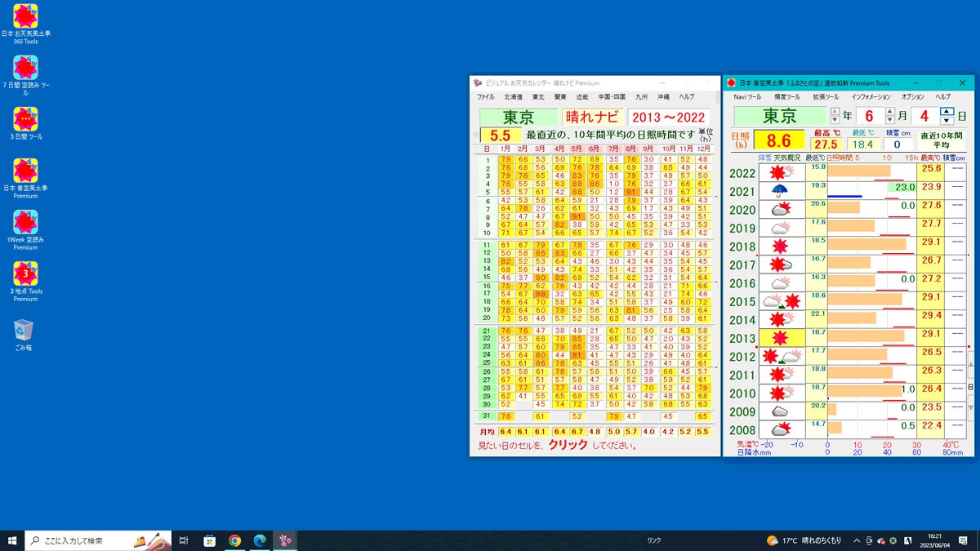
Task: Open the オプション menu
Action: [912, 97]
